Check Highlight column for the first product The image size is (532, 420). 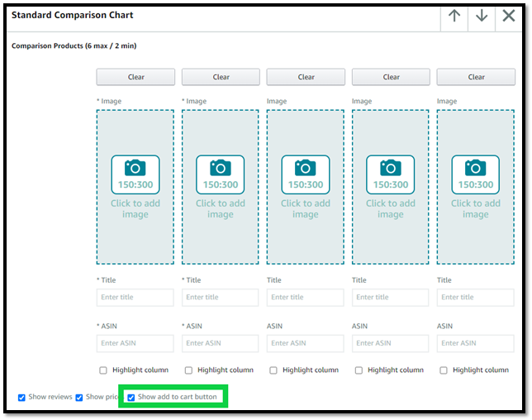coord(103,370)
